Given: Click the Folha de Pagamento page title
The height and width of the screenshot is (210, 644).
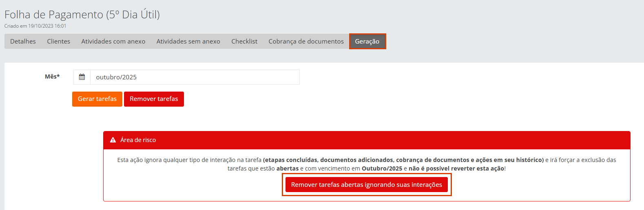Looking at the screenshot, I should coord(82,15).
